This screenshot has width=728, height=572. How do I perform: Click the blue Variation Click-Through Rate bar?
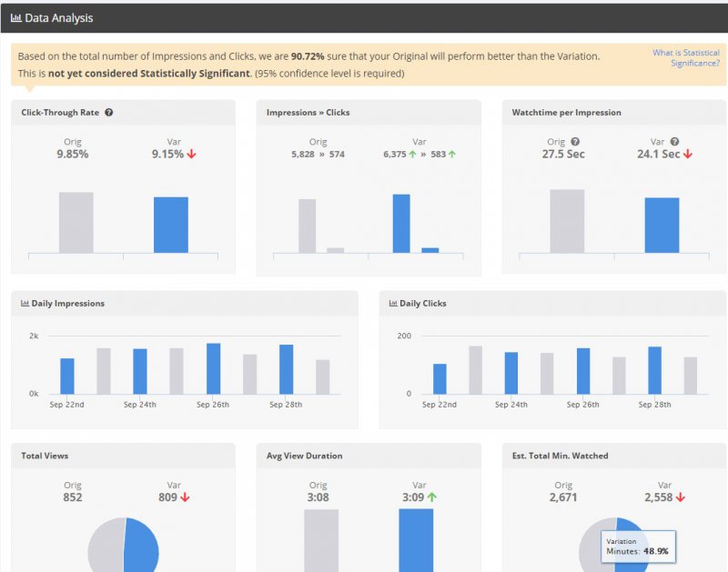(x=171, y=225)
